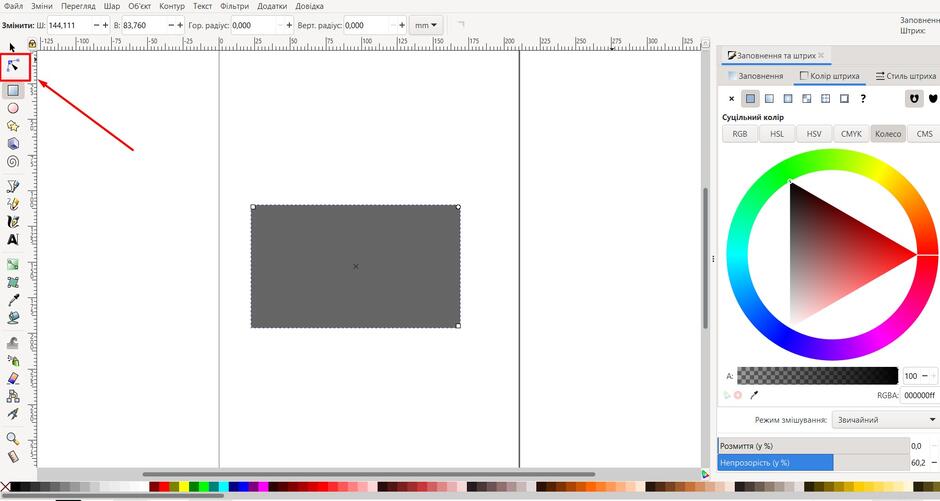The height and width of the screenshot is (501, 940).
Task: Select the Ellipse tool
Action: coord(13,108)
